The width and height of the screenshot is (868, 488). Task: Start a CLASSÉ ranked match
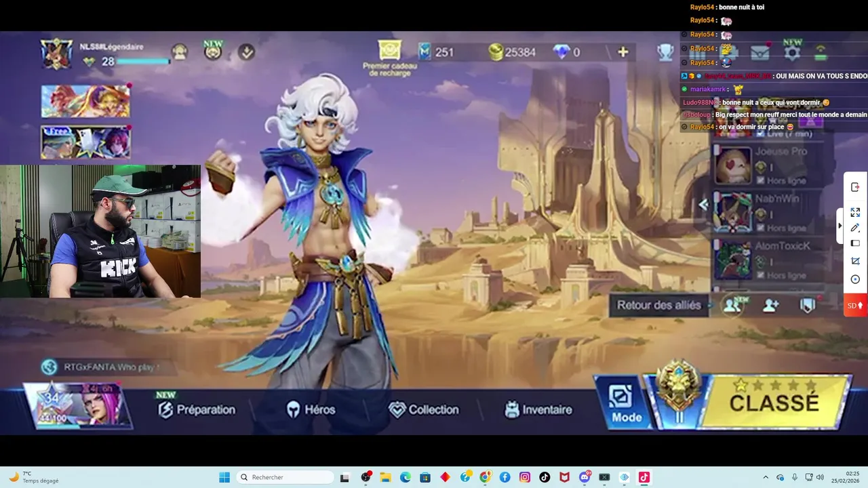[774, 403]
